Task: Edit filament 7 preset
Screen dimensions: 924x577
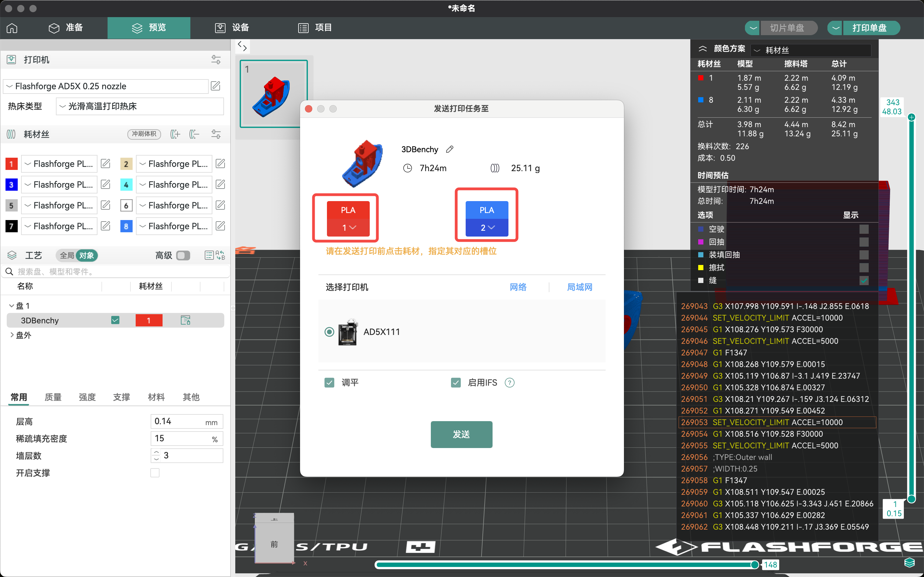Action: click(106, 226)
